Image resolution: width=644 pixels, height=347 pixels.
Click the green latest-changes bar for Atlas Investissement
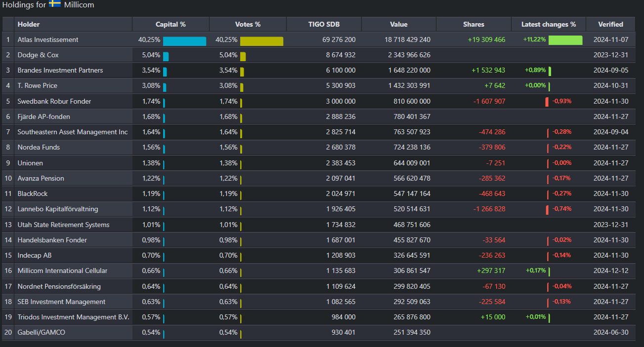point(565,40)
